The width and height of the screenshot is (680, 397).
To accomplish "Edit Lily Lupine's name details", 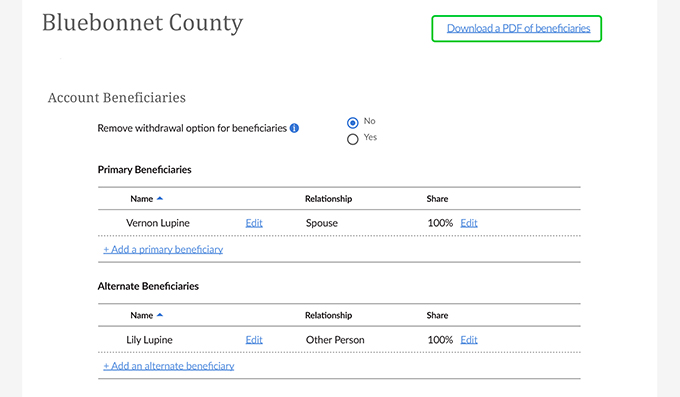I will (x=254, y=340).
